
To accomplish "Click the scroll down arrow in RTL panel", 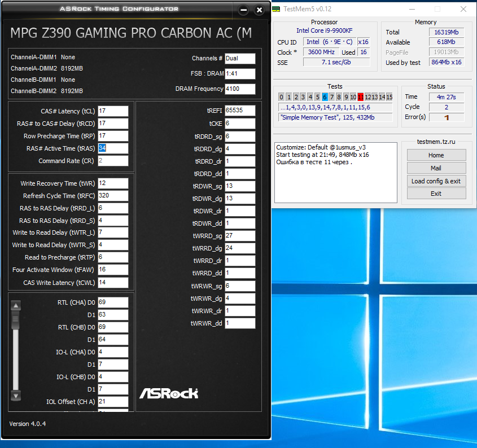I will 16,396.
